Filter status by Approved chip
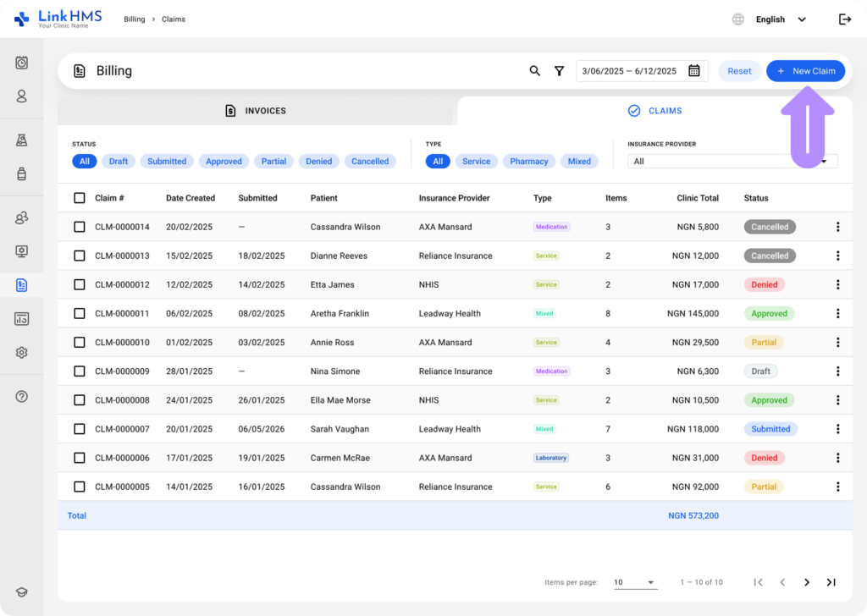 point(224,162)
